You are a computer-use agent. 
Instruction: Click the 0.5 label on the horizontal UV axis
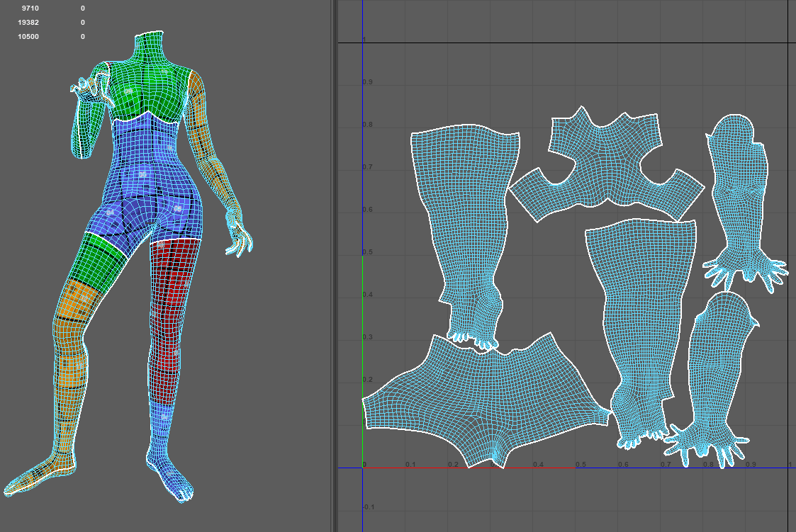click(x=581, y=465)
